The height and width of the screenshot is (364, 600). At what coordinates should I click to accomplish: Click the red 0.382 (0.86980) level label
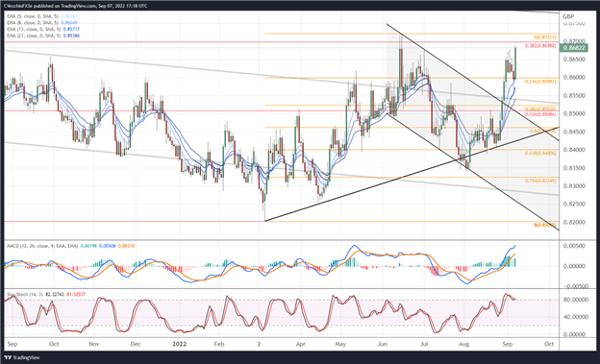coord(540,46)
